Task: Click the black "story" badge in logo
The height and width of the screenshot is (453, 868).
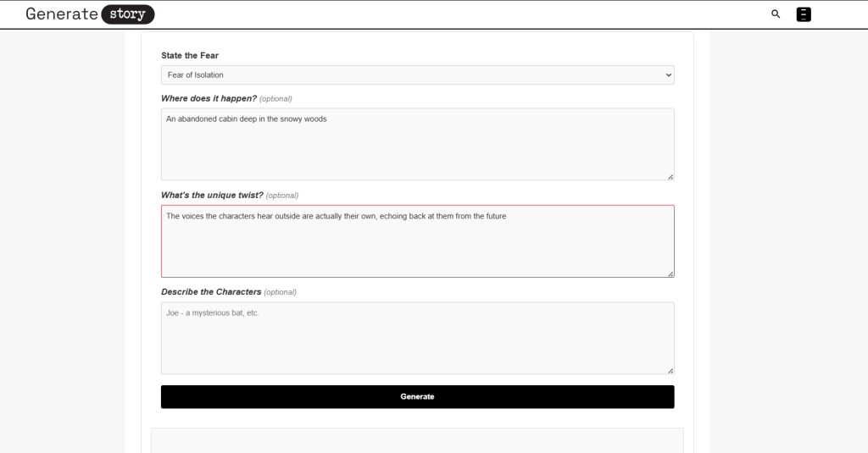Action: [x=127, y=14]
